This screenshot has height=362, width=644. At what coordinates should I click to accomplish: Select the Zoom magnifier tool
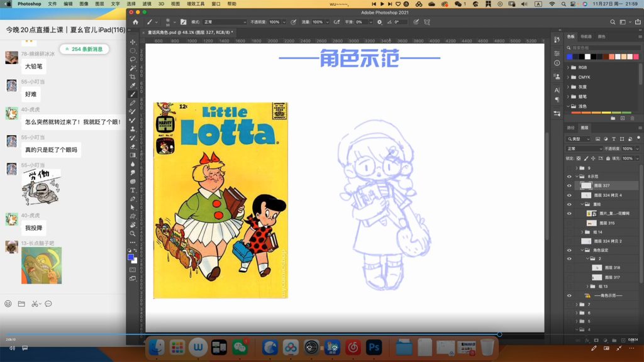pos(133,233)
